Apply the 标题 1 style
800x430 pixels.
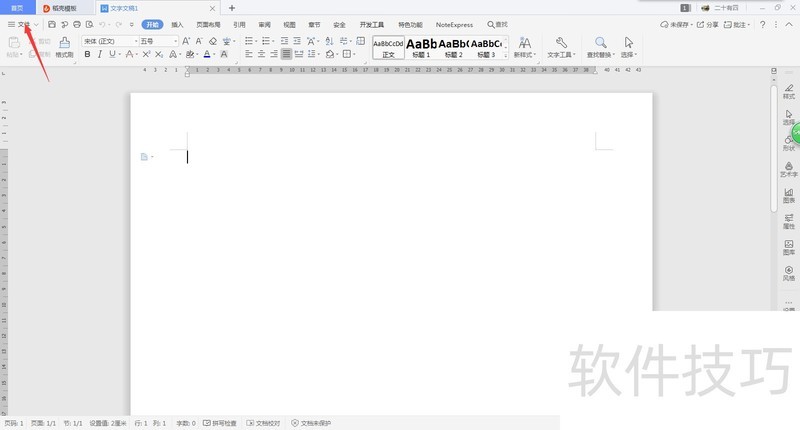coord(421,47)
